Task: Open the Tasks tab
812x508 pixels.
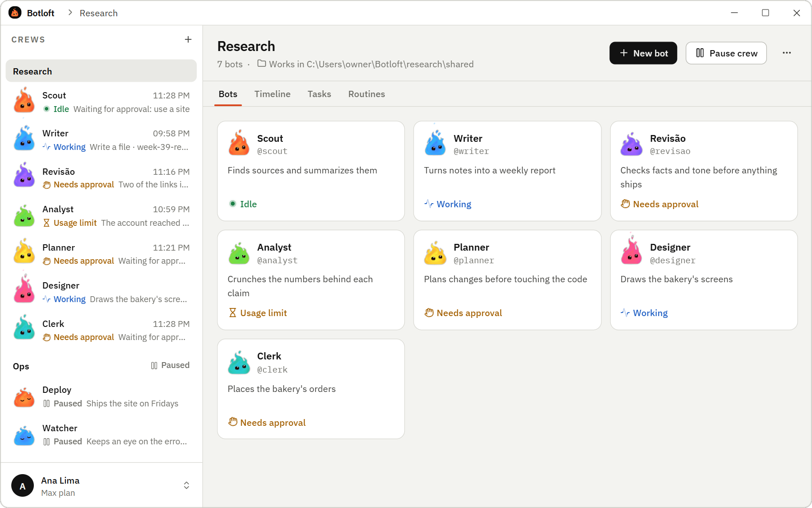Action: pos(319,94)
